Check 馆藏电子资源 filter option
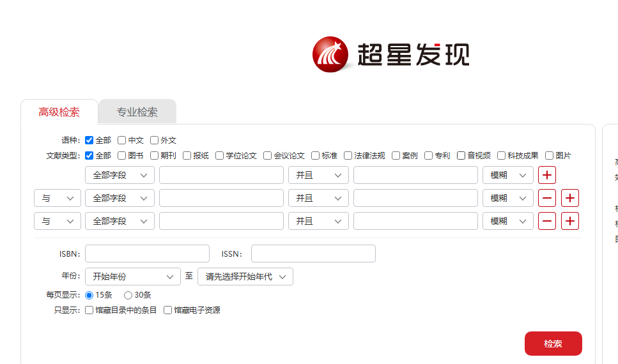618x364 pixels. (168, 310)
